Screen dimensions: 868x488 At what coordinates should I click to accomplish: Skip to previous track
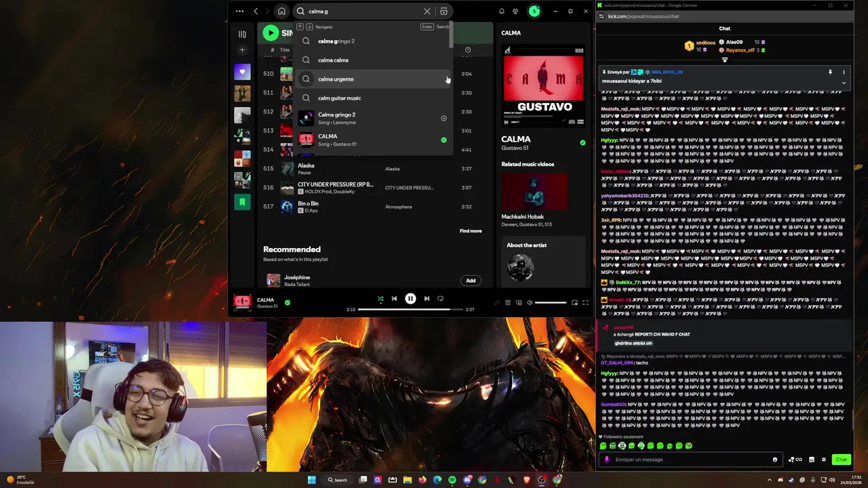coord(394,298)
